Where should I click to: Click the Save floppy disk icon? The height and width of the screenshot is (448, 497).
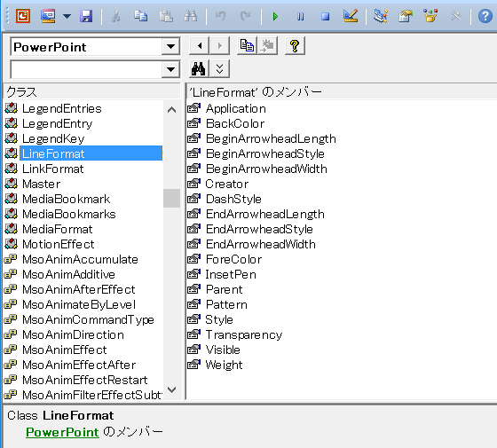pyautogui.click(x=86, y=16)
